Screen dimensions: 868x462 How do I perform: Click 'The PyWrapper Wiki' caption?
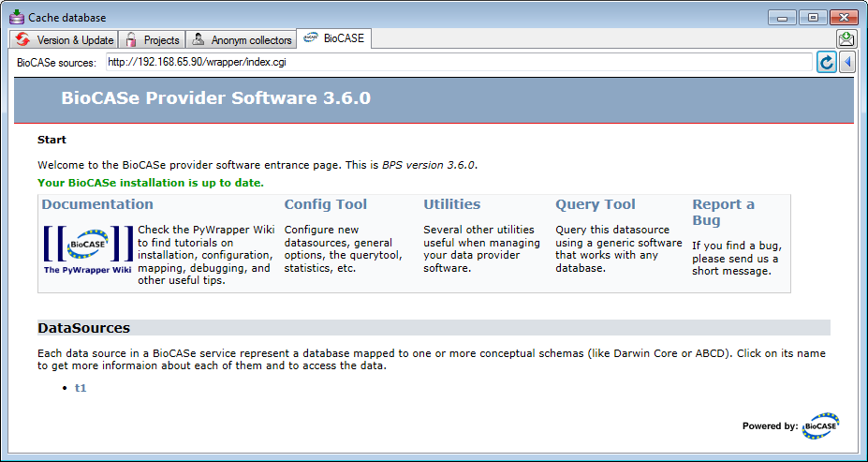[87, 270]
